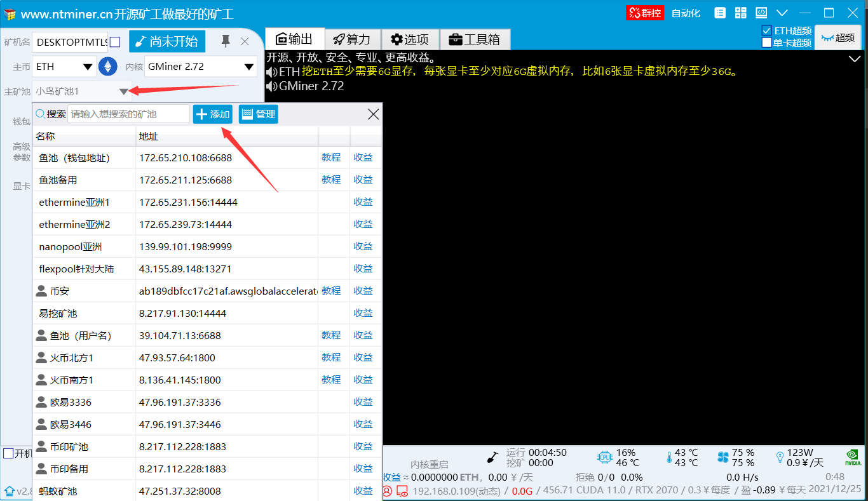Click the pin icon next to start button
The image size is (868, 501).
coord(226,41)
